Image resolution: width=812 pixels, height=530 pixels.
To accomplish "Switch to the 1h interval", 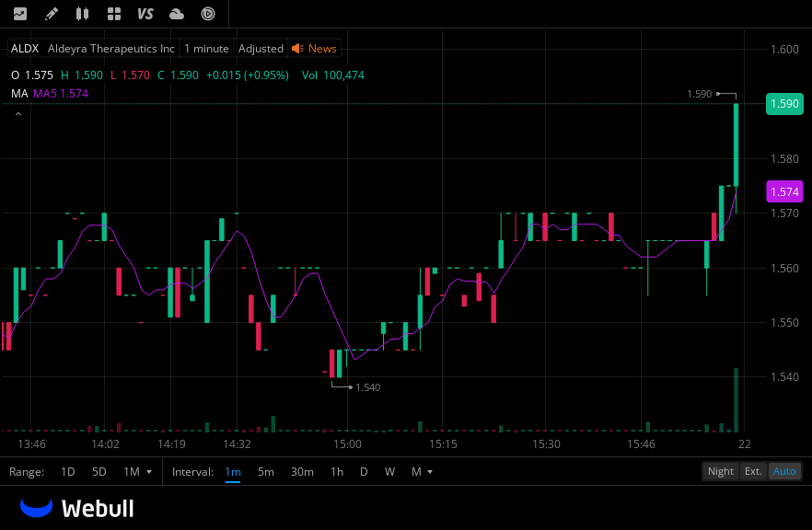I will coord(337,472).
